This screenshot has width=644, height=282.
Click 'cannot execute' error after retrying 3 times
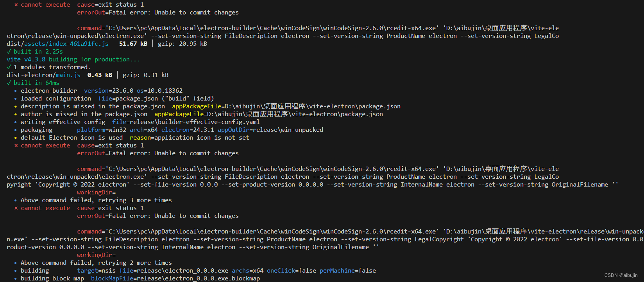[x=79, y=208]
